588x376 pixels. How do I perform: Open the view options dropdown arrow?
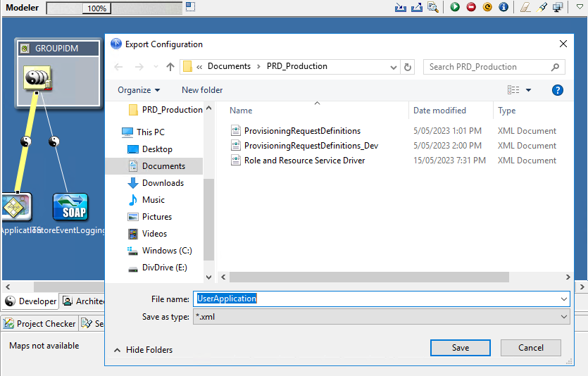click(x=528, y=90)
